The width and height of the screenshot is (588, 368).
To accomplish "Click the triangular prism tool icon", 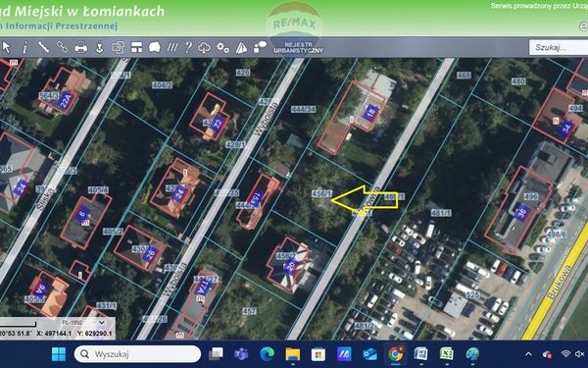I will [241, 48].
